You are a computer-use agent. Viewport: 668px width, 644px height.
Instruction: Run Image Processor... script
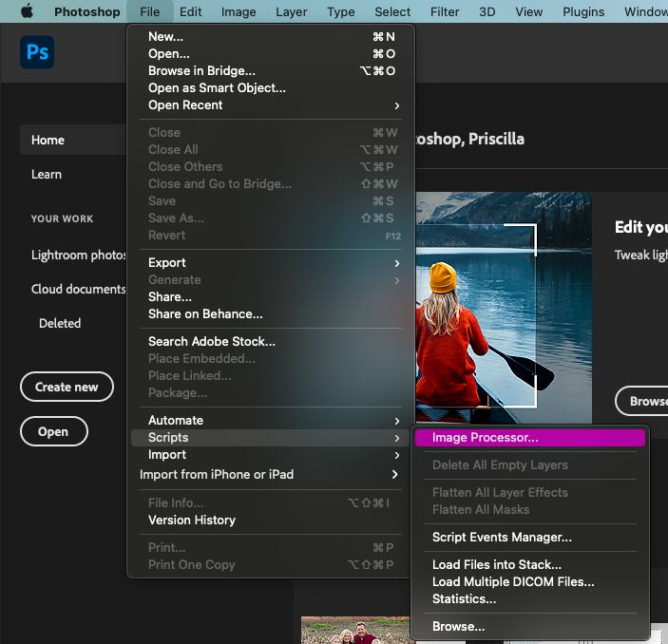tap(530, 438)
